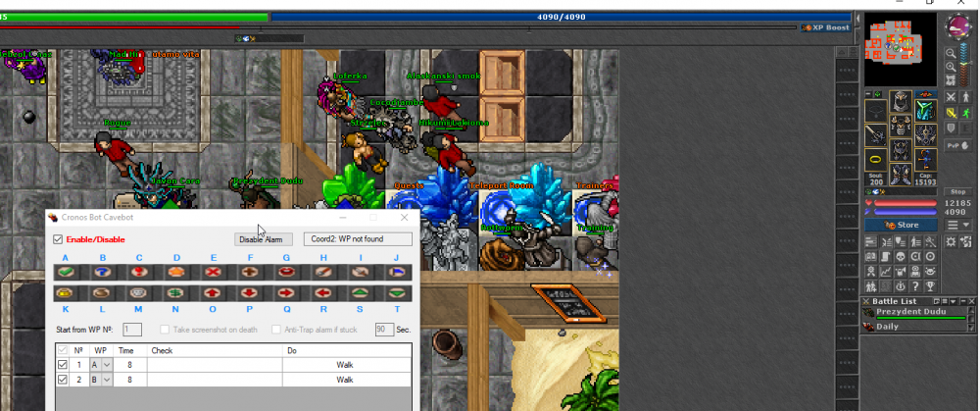
Task: Open WP dropdown for row 2
Action: [x=107, y=380]
